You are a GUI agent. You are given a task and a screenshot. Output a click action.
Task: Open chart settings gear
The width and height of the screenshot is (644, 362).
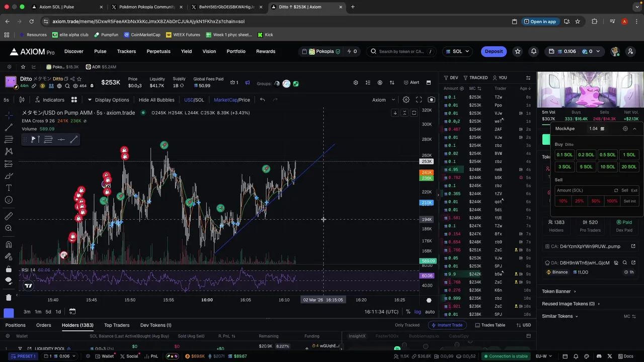coord(406,100)
